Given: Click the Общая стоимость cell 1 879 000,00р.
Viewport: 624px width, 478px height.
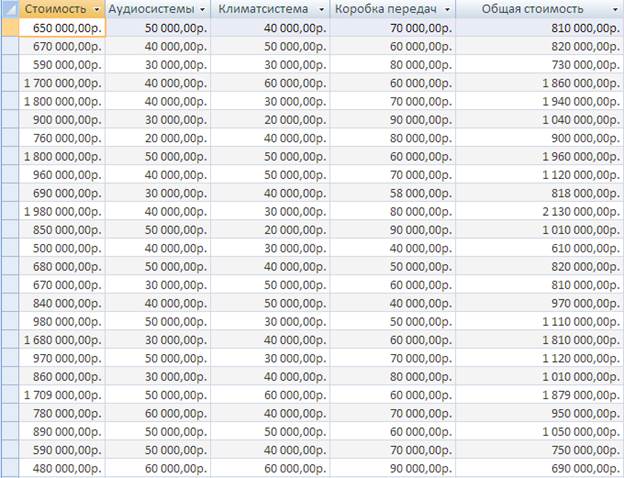Looking at the screenshot, I should point(539,395).
